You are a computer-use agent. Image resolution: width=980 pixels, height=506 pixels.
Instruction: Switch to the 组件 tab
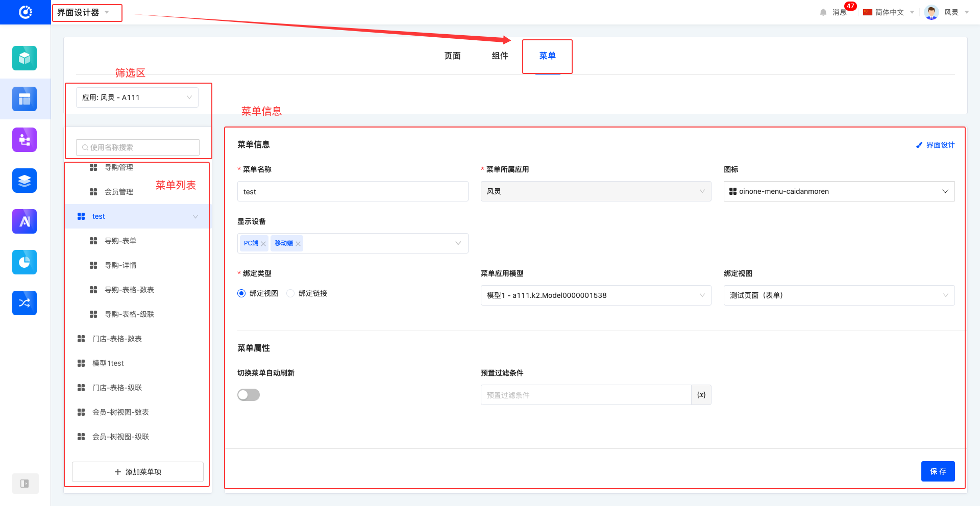tap(500, 56)
